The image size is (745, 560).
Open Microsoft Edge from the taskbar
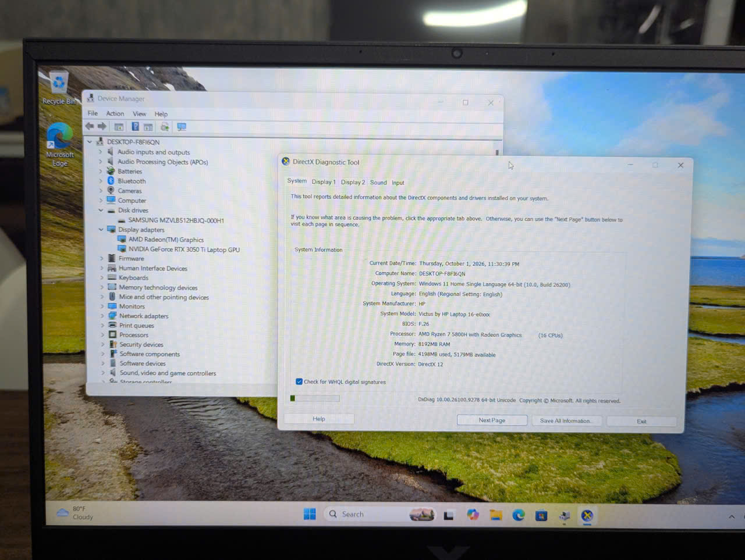pyautogui.click(x=519, y=515)
